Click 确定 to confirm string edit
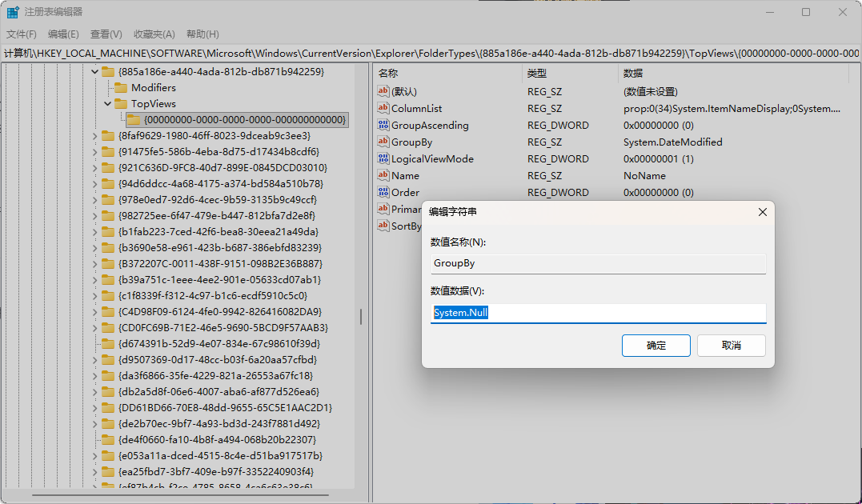 pos(656,345)
